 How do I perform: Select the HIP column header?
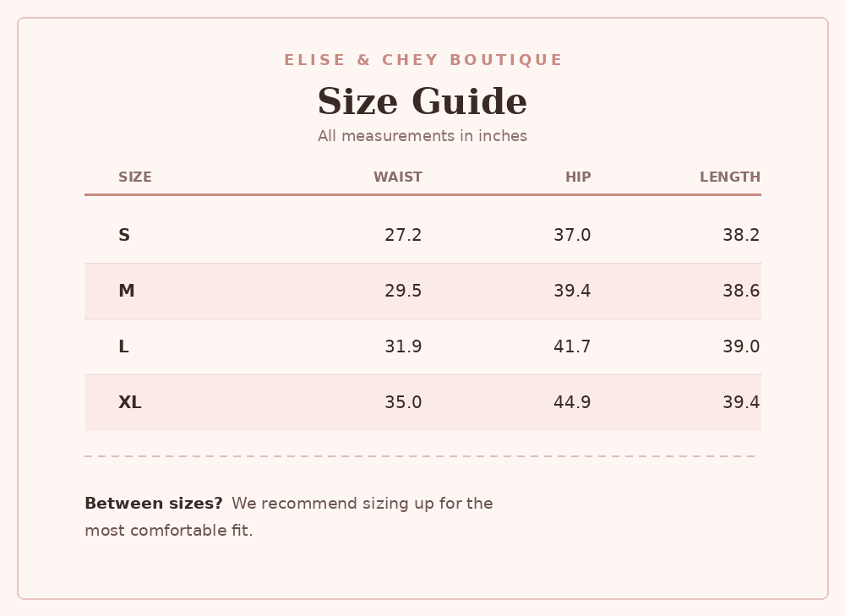pyautogui.click(x=578, y=177)
